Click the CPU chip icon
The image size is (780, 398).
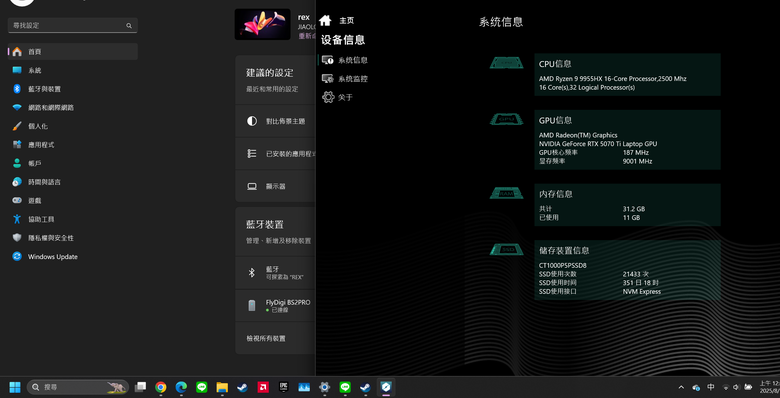coord(506,63)
